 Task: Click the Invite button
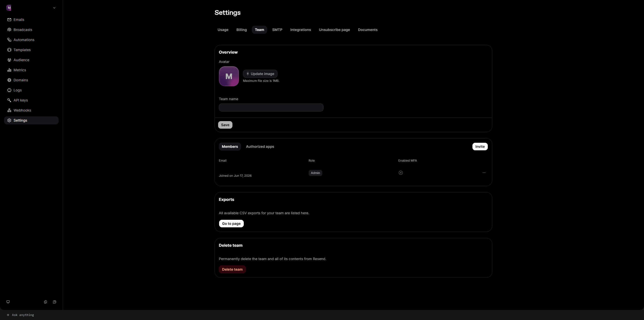[480, 147]
